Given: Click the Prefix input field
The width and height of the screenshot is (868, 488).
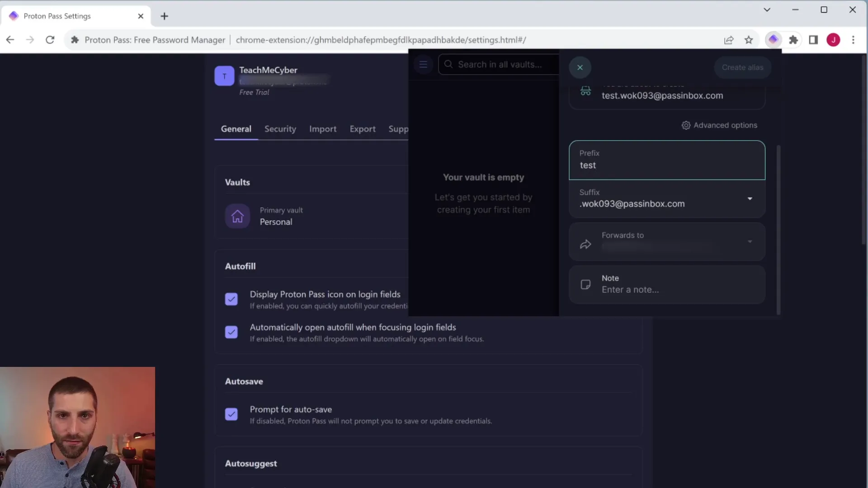Looking at the screenshot, I should [x=667, y=160].
